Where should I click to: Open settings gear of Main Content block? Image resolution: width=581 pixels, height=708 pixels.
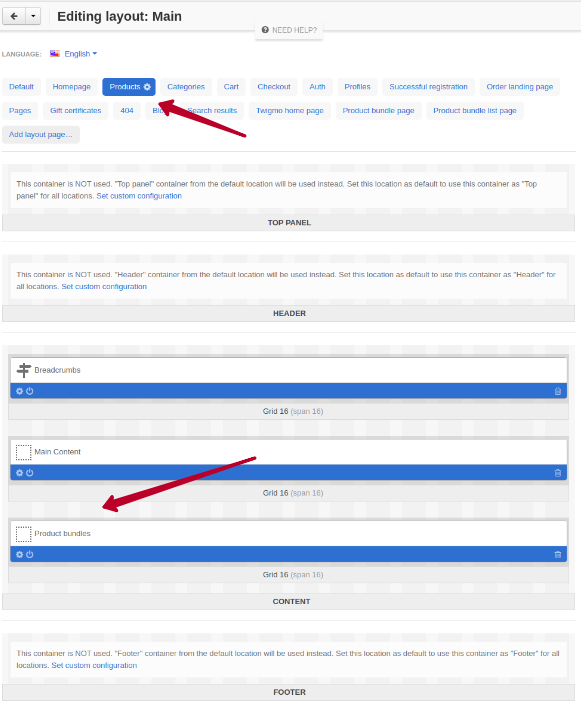click(x=19, y=473)
